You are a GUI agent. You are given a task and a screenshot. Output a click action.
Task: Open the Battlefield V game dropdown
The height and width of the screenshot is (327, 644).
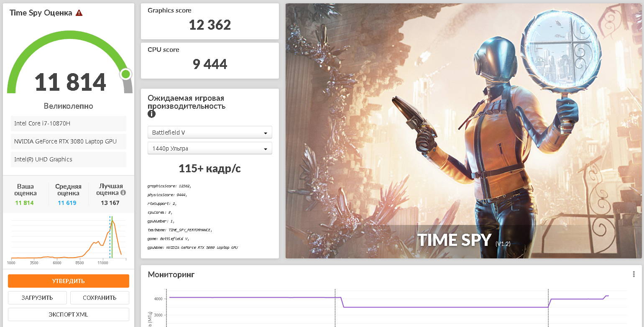coord(210,133)
